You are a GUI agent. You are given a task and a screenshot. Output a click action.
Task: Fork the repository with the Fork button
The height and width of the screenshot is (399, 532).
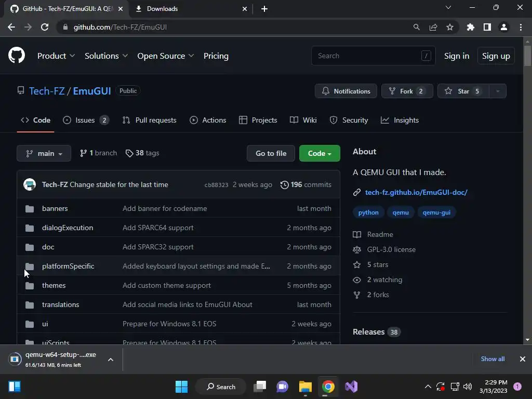coord(407,91)
